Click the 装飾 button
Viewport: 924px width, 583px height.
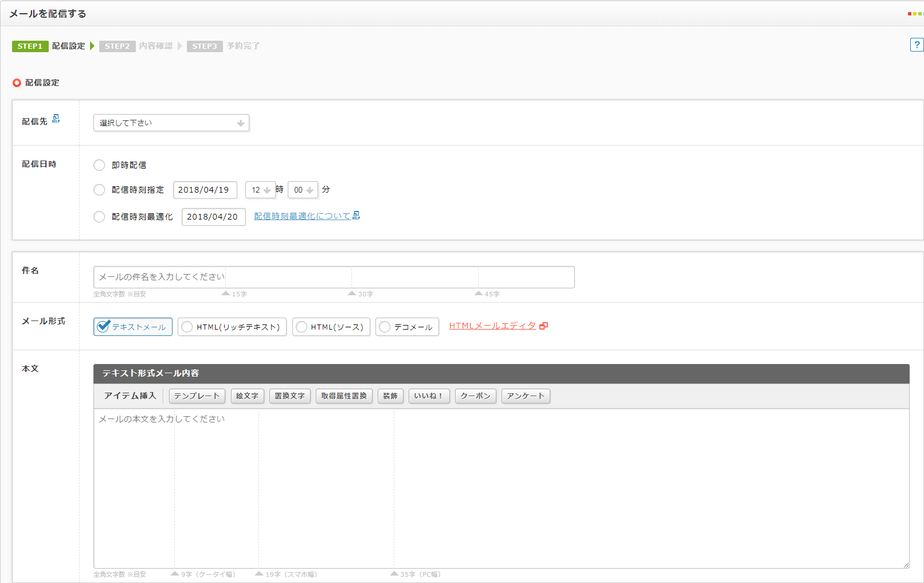[x=390, y=396]
